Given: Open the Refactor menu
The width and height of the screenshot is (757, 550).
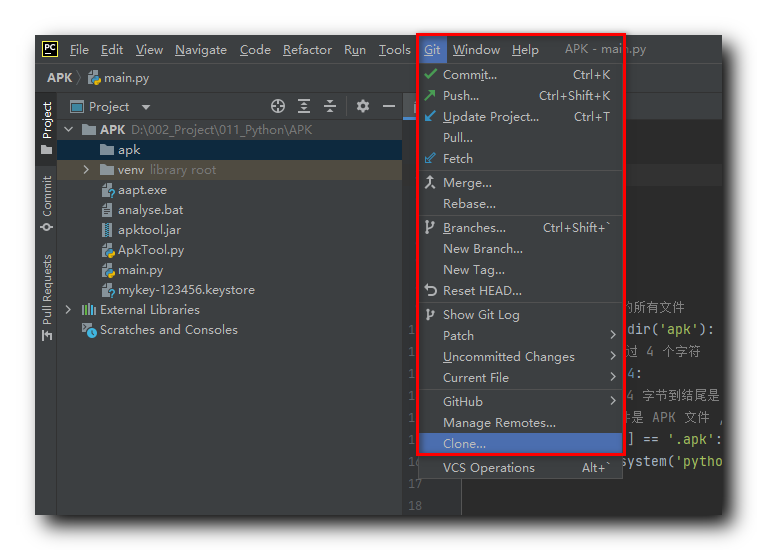Looking at the screenshot, I should point(307,50).
